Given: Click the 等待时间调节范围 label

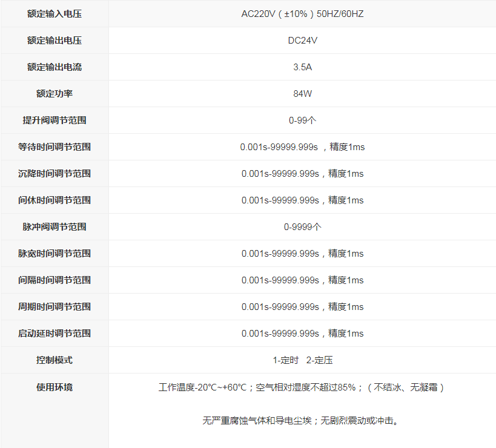Looking at the screenshot, I should tap(54, 147).
